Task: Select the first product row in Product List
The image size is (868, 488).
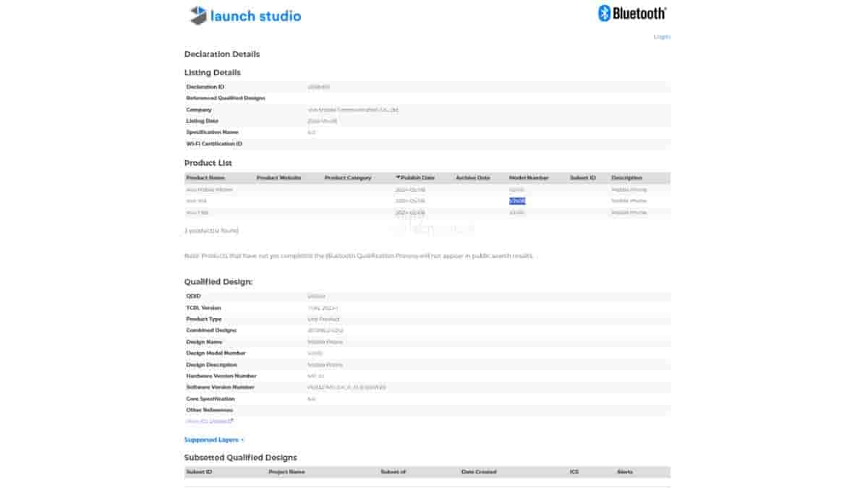Action: (210, 189)
